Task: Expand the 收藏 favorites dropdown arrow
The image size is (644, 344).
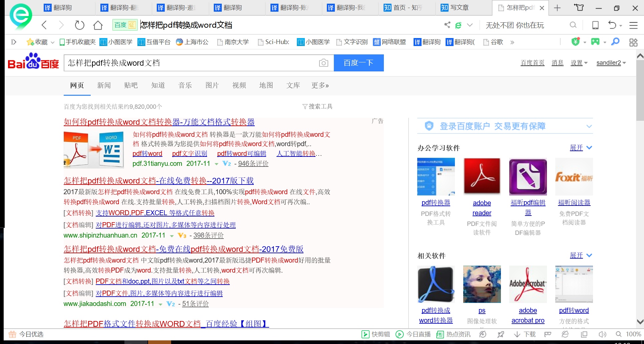Action: pyautogui.click(x=52, y=42)
